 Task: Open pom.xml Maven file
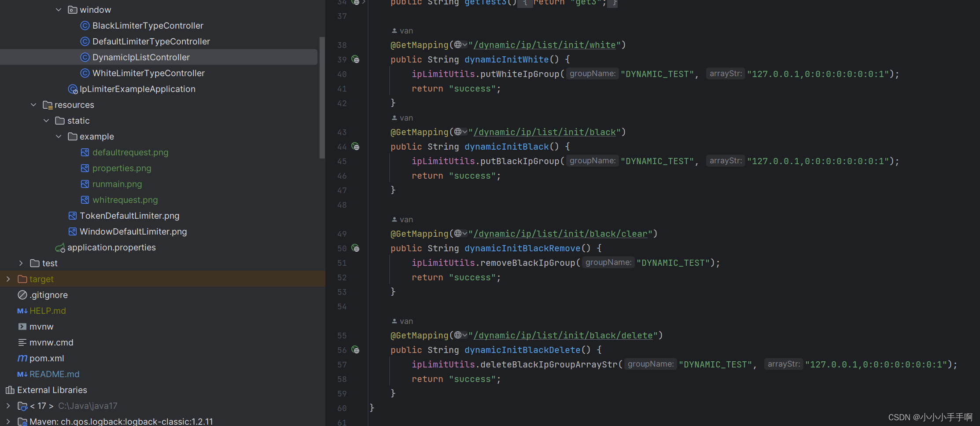(x=47, y=358)
